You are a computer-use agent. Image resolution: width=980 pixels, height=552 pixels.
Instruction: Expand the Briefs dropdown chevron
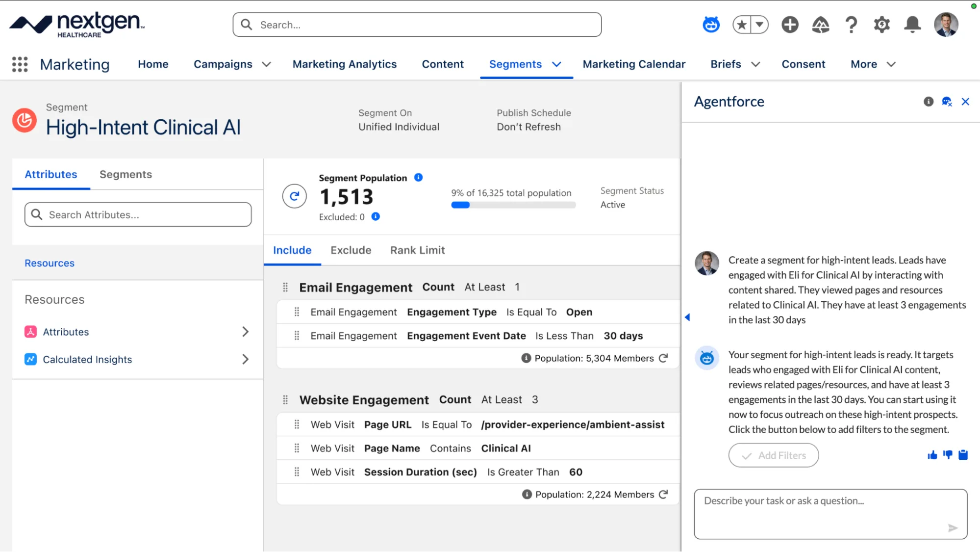(x=755, y=64)
